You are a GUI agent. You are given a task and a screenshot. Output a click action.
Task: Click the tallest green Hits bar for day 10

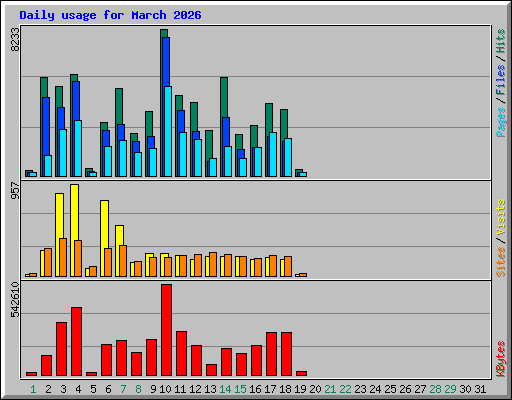click(x=164, y=33)
